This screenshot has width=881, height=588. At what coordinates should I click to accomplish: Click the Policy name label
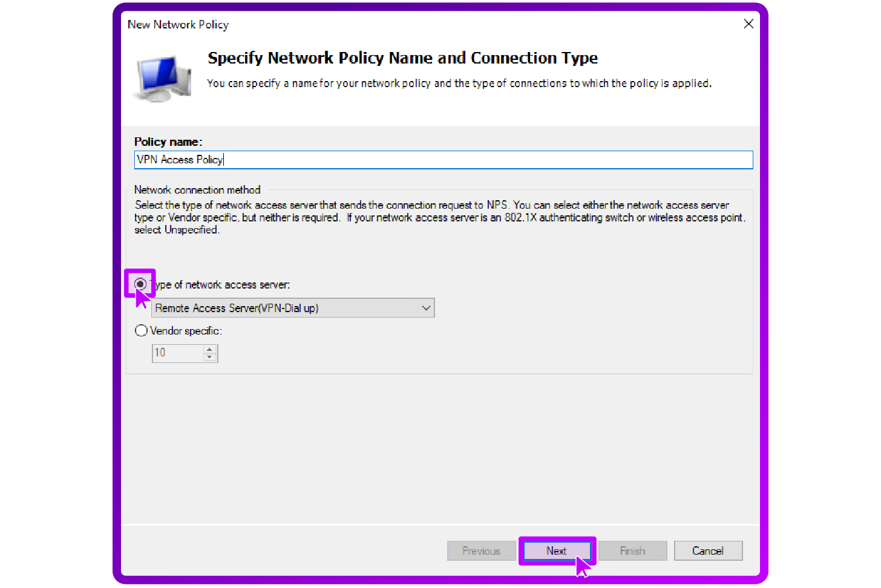pos(168,141)
